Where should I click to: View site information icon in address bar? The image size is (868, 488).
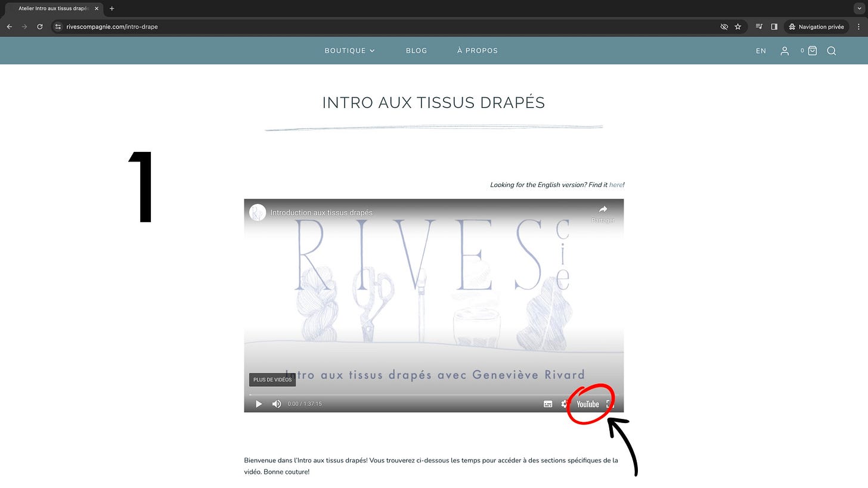pyautogui.click(x=58, y=27)
